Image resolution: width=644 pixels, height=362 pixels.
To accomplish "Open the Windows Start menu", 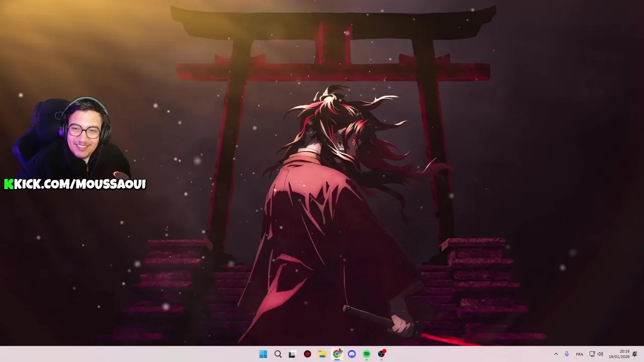I will (x=263, y=354).
